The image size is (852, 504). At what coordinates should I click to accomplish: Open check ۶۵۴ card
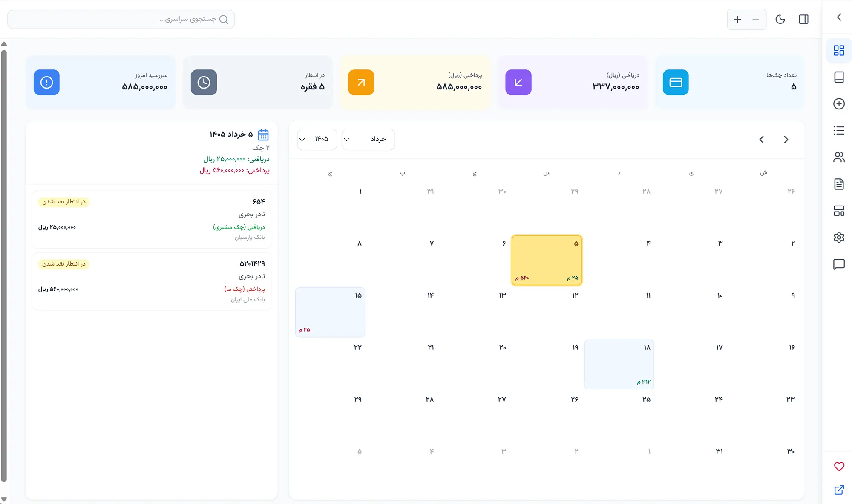click(x=151, y=220)
